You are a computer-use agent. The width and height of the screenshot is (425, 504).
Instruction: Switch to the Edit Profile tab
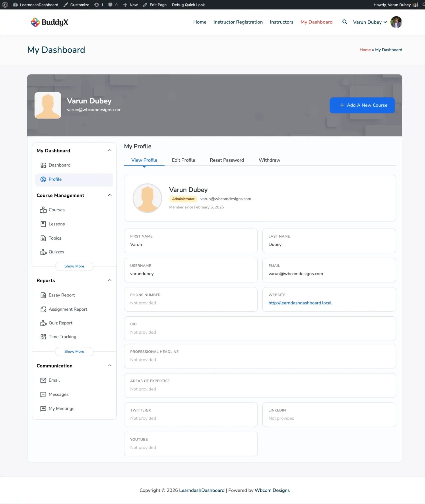point(183,160)
